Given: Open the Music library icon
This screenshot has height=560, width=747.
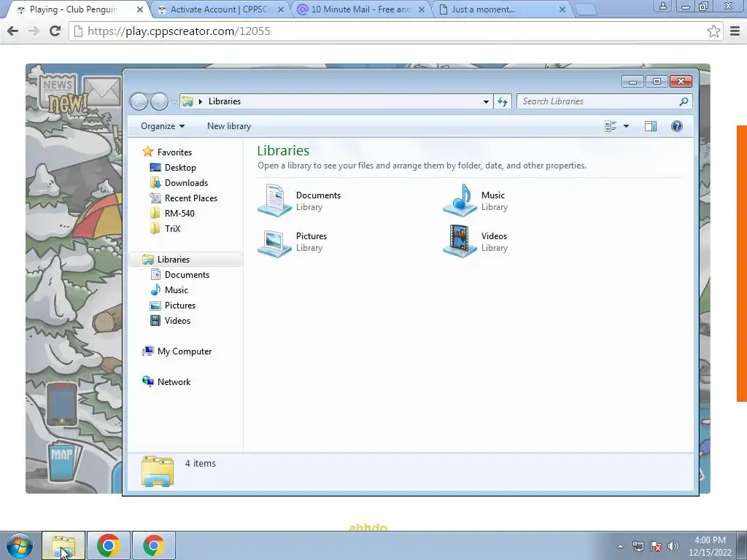Looking at the screenshot, I should (x=460, y=201).
